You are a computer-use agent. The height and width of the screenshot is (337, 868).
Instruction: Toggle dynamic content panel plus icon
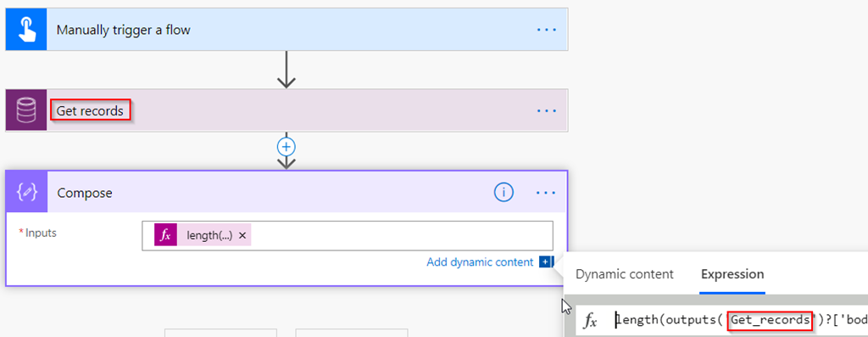546,262
